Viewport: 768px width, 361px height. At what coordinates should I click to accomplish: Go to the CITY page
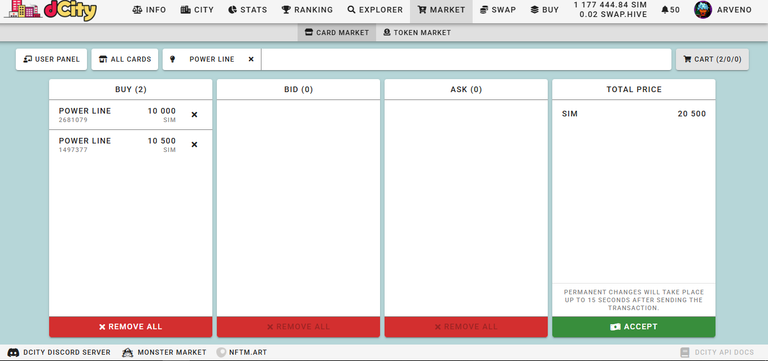click(197, 10)
